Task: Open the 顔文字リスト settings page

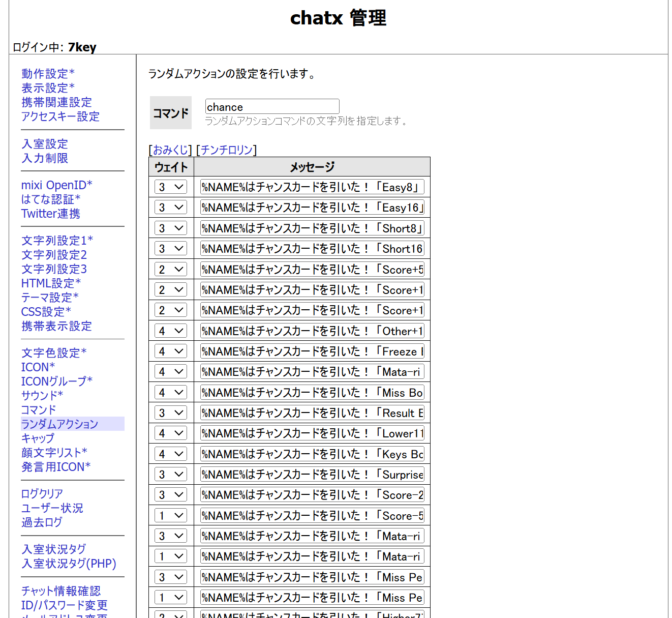Action: 54,453
